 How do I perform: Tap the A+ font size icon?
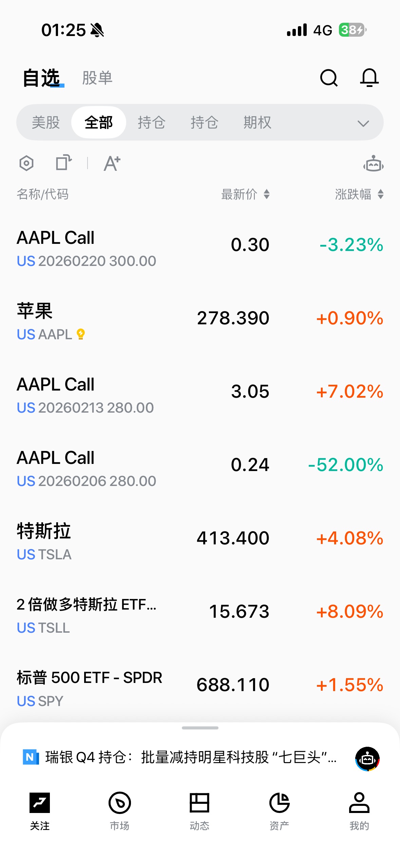112,163
